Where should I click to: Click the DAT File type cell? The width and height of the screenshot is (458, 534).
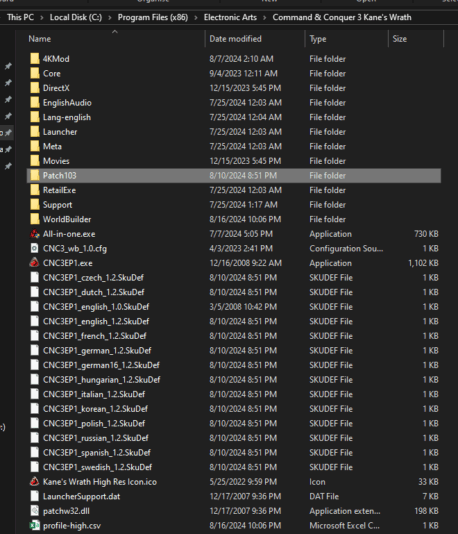point(324,496)
